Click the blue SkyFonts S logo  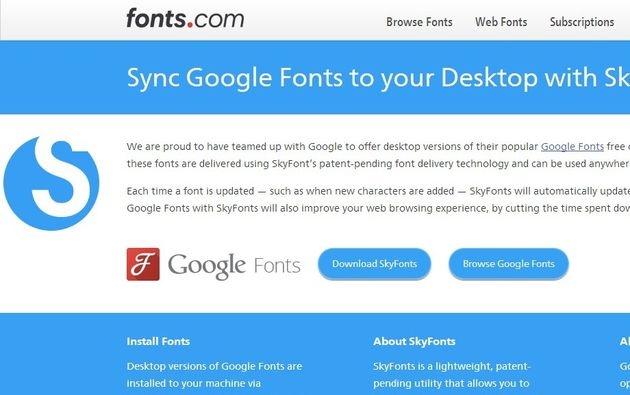coord(51,183)
